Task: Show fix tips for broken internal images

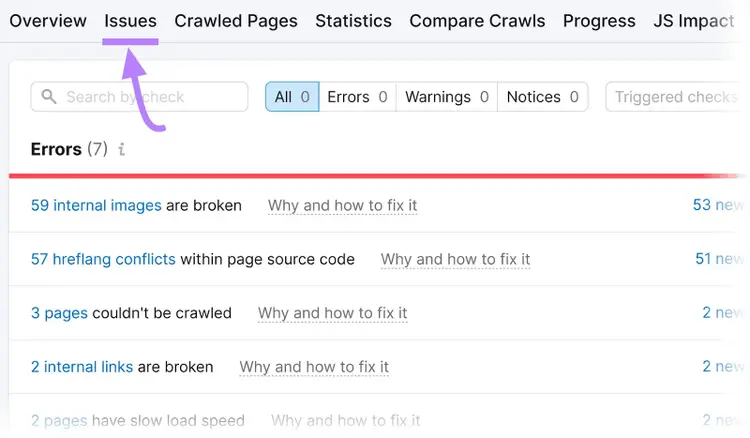Action: tap(342, 206)
